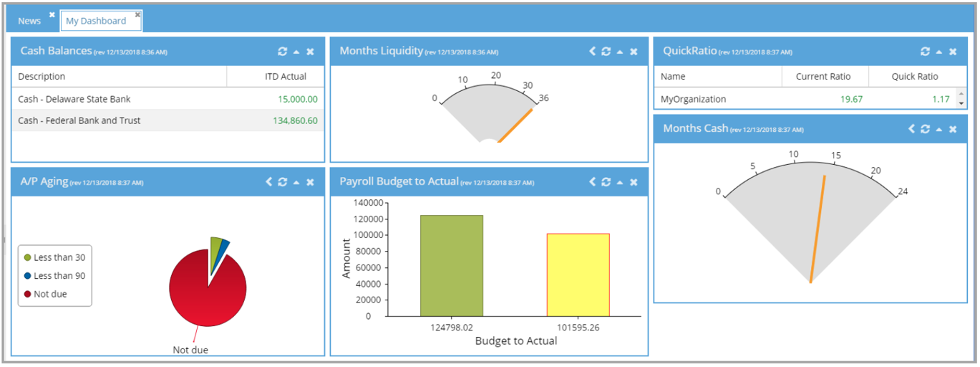The height and width of the screenshot is (367, 980).
Task: Click the Name column header in QuickRatio
Action: (x=715, y=76)
